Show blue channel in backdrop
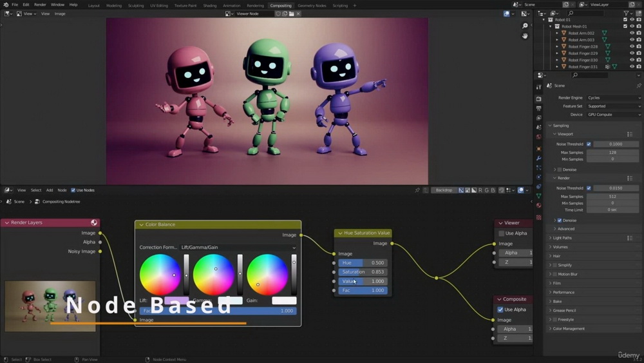Image resolution: width=644 pixels, height=363 pixels. (493, 190)
